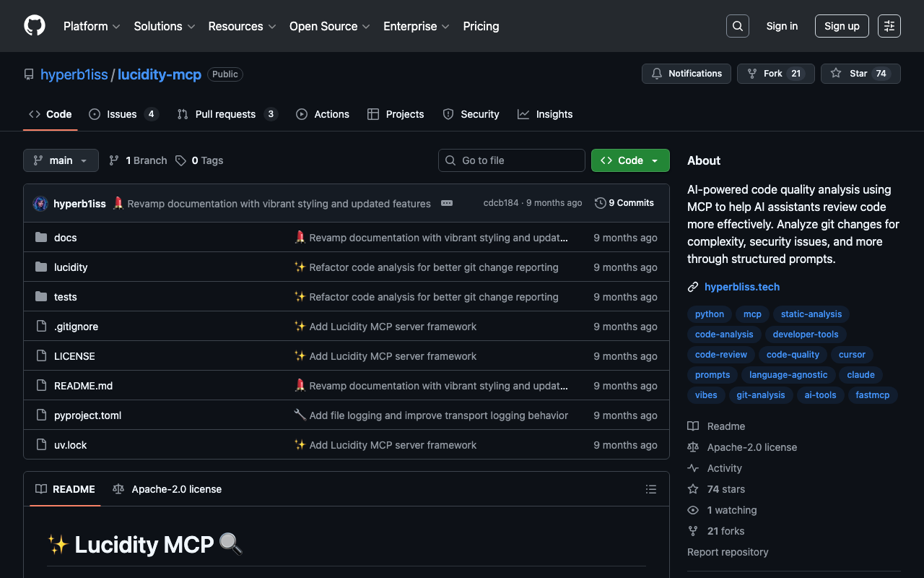Open the Pull requests tab
924x578 pixels.
225,114
